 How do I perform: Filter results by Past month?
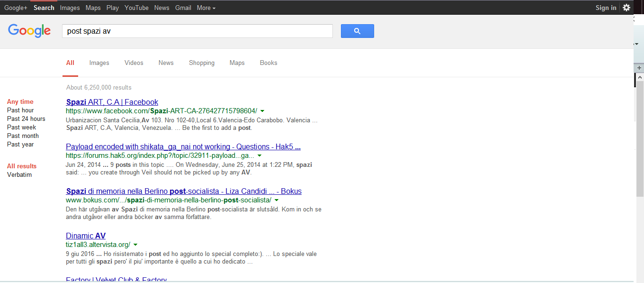tap(23, 136)
